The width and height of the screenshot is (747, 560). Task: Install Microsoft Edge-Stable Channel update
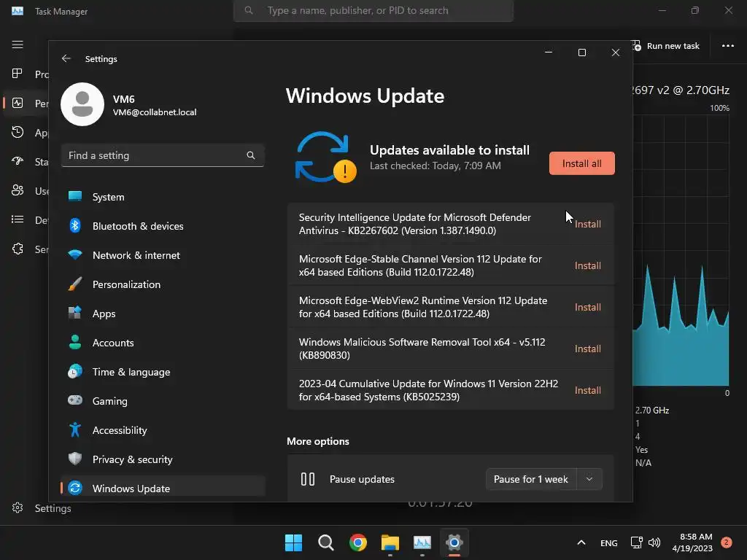tap(587, 265)
